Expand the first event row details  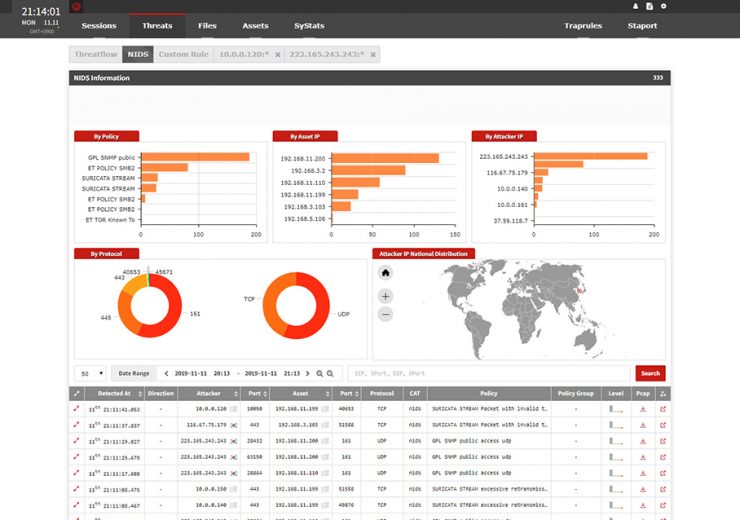coord(76,409)
